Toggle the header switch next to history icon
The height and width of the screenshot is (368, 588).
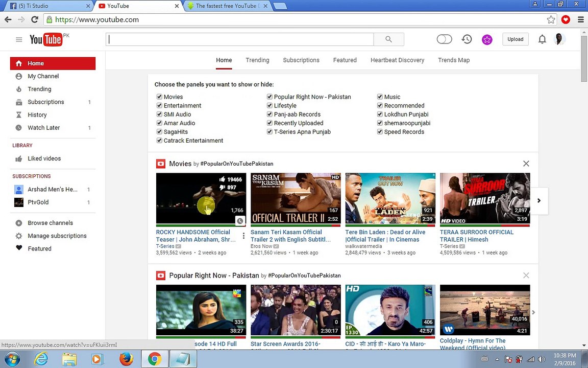445,39
